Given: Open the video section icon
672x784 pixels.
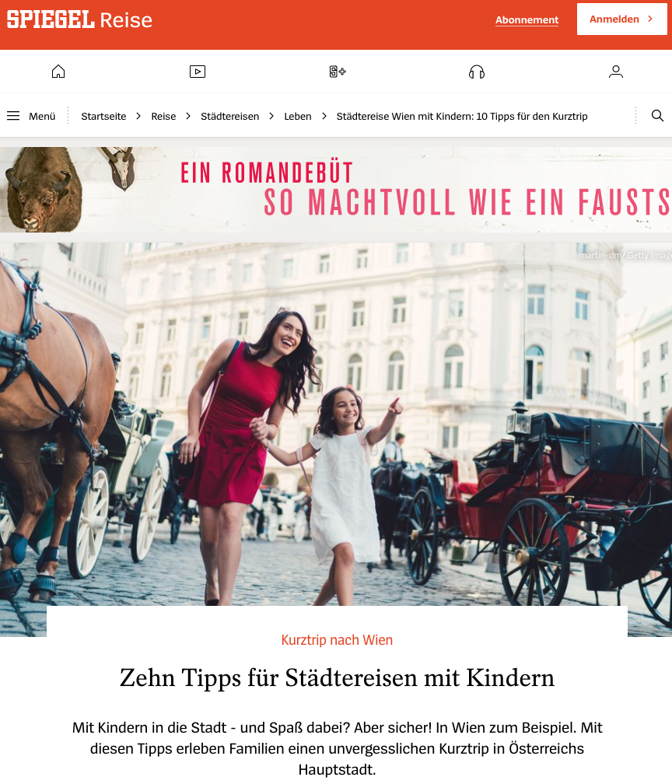Looking at the screenshot, I should tap(198, 72).
